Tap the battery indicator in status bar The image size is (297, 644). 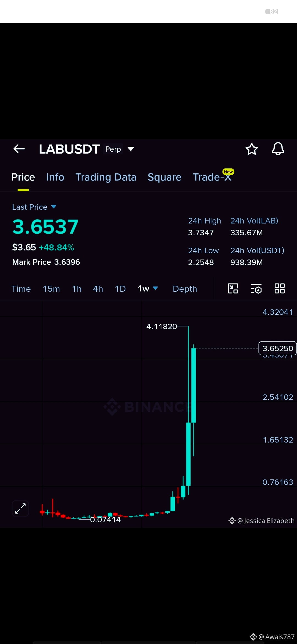click(x=272, y=11)
